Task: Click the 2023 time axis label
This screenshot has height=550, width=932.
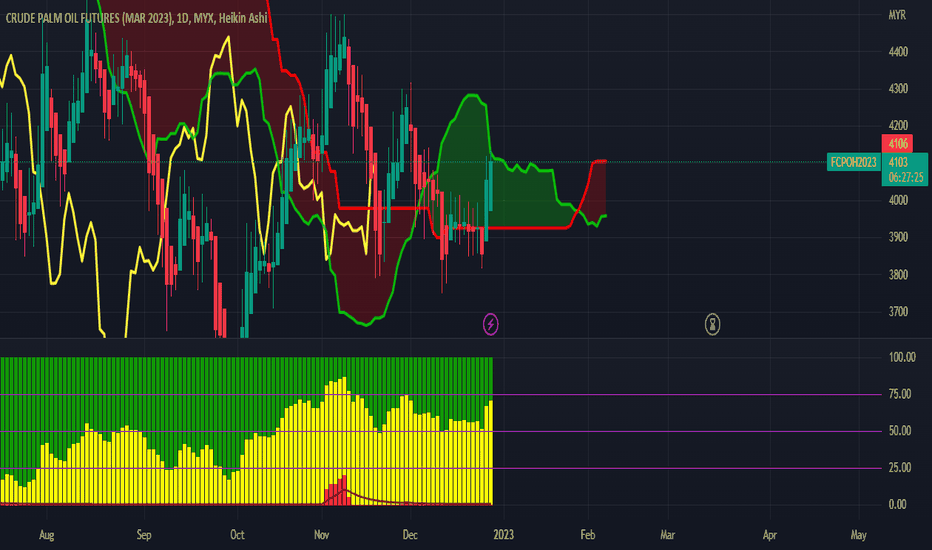Action: [x=503, y=535]
